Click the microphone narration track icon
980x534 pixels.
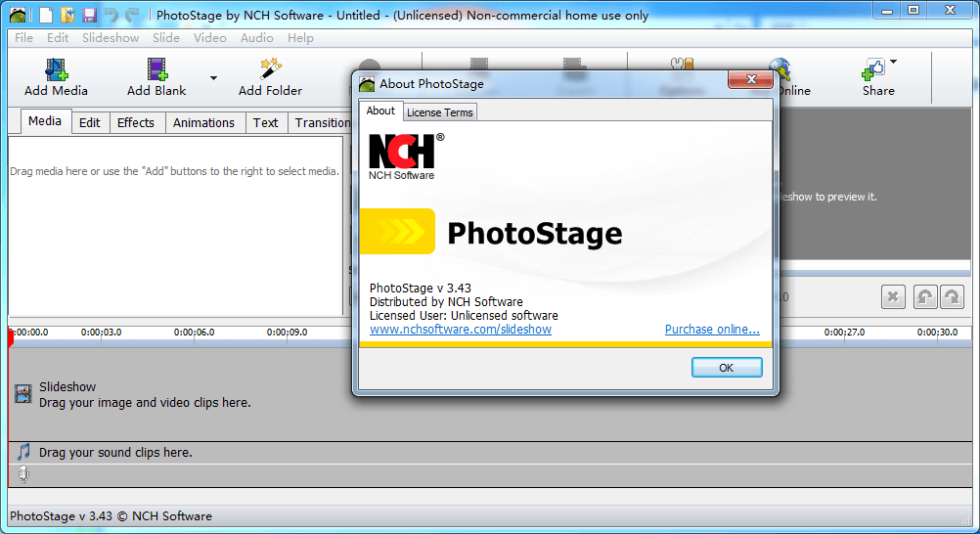coord(23,474)
